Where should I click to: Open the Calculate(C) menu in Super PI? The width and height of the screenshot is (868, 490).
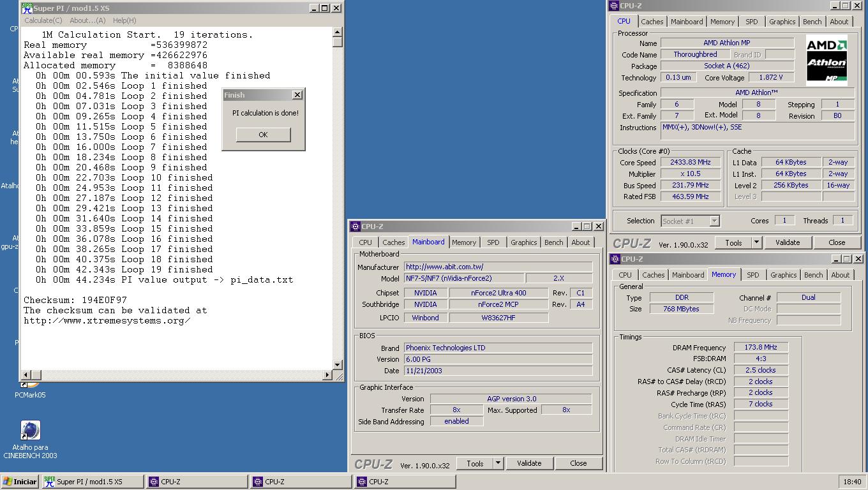(x=43, y=20)
